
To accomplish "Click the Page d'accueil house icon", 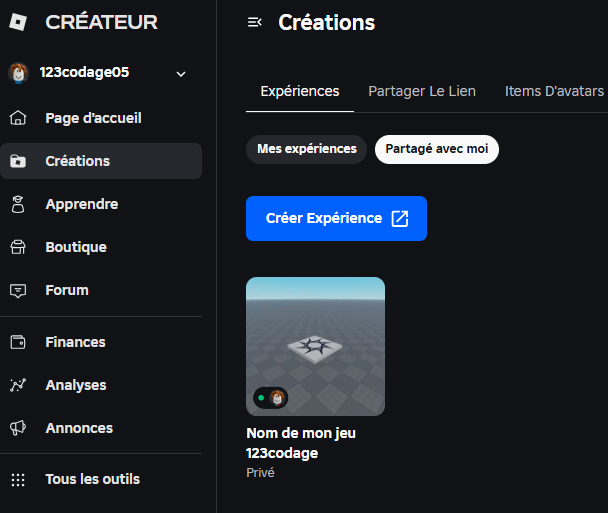I will coord(18,118).
